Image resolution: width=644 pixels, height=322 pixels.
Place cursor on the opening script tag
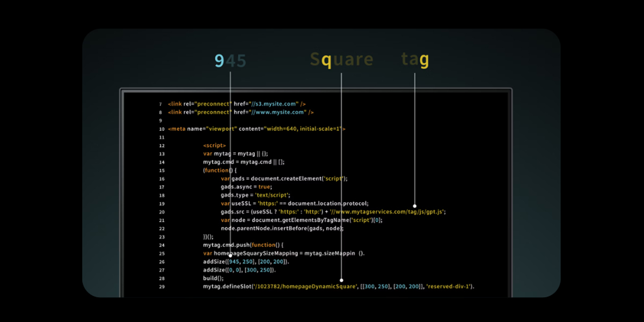coord(214,145)
